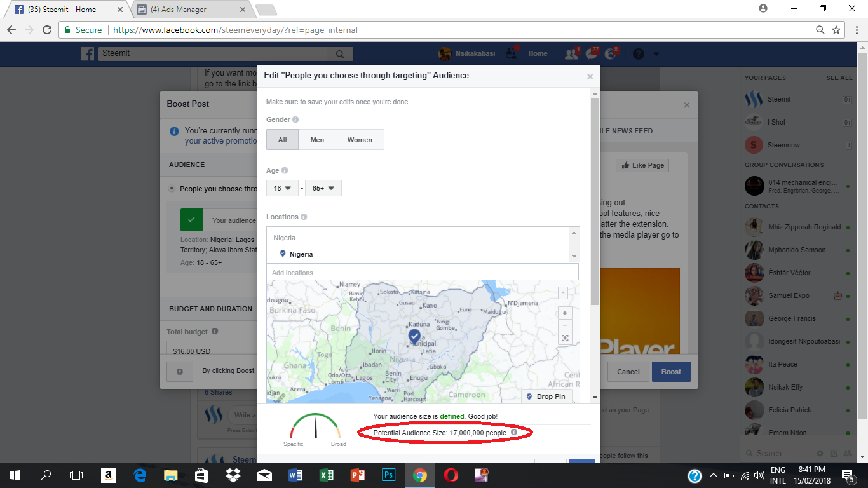Screen dimensions: 868x488
Task: Open chat with Mphonido Samson
Action: [799, 250]
